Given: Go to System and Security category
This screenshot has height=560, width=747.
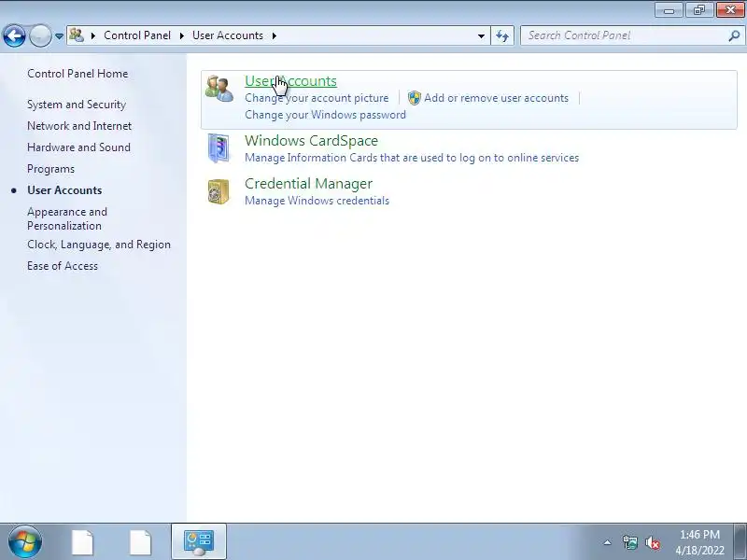Looking at the screenshot, I should [x=77, y=105].
